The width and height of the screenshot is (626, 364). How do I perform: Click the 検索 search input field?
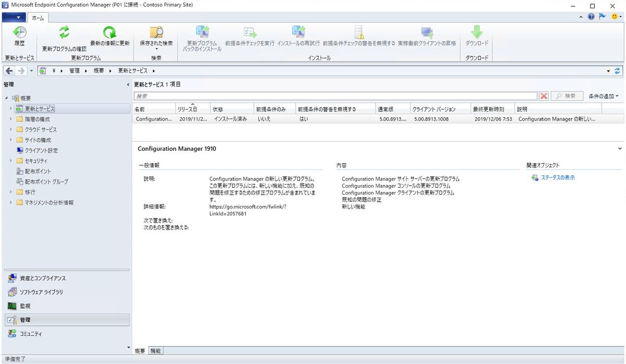click(335, 96)
